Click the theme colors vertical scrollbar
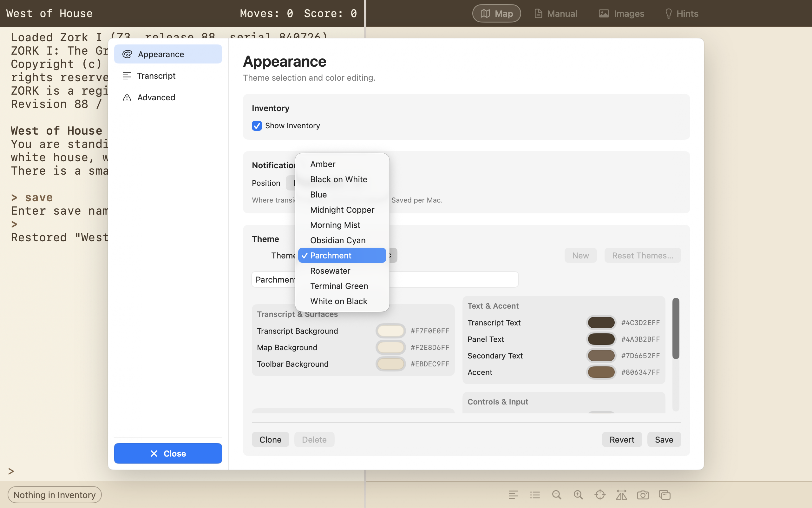Image resolution: width=812 pixels, height=508 pixels. coord(676,328)
